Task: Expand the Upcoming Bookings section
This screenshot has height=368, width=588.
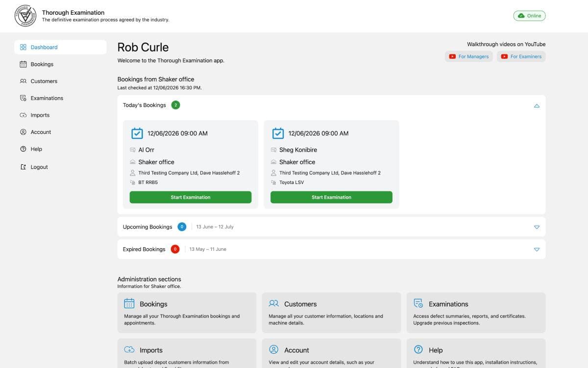Action: point(537,227)
